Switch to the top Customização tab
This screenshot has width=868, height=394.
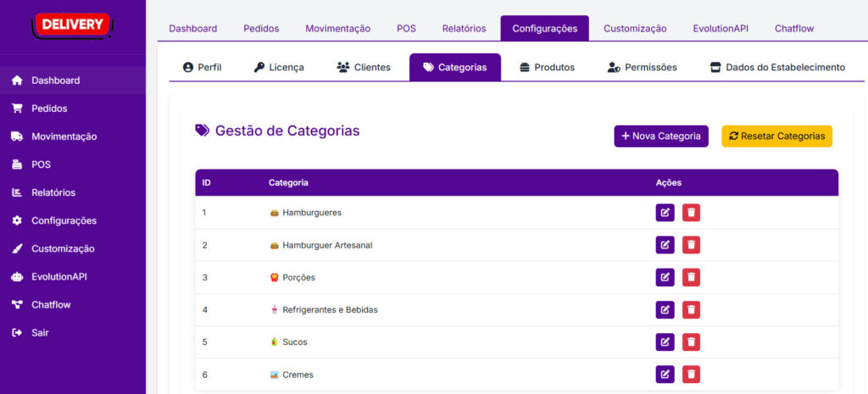point(635,28)
